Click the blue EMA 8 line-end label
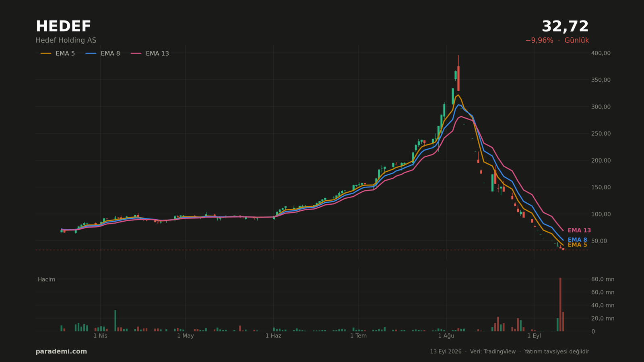The height and width of the screenshot is (362, 644). (577, 240)
